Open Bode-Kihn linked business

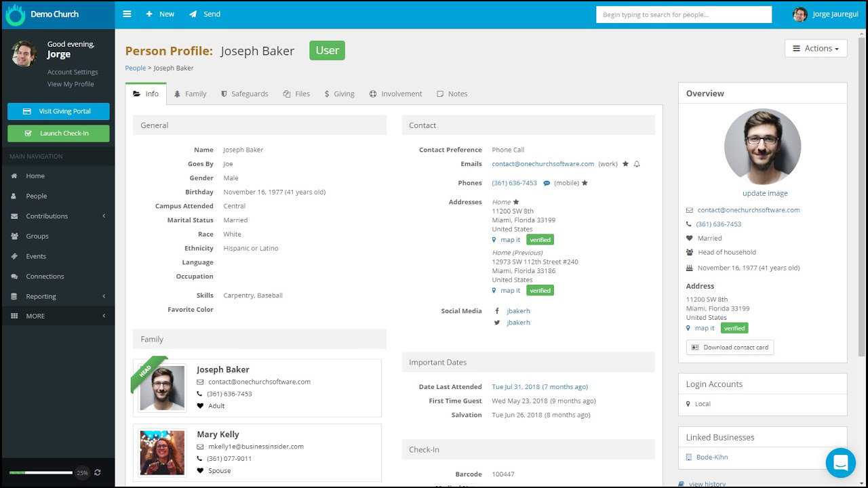click(x=712, y=457)
